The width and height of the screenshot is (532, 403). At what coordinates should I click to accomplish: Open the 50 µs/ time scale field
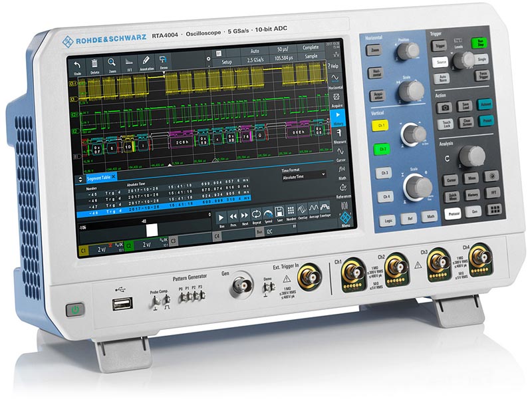click(x=282, y=49)
